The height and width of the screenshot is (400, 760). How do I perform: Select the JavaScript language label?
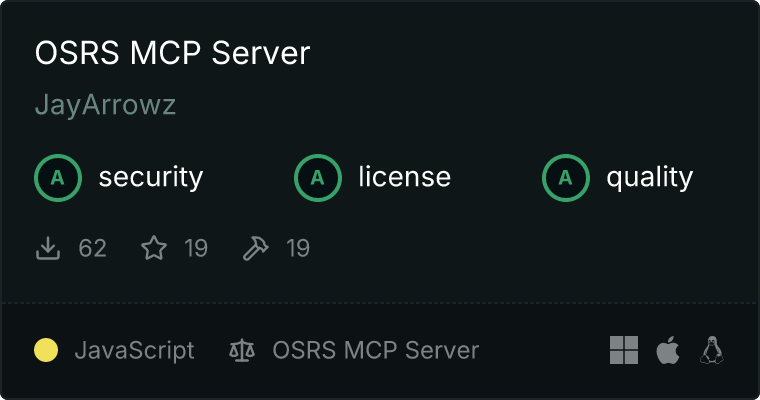tap(134, 351)
